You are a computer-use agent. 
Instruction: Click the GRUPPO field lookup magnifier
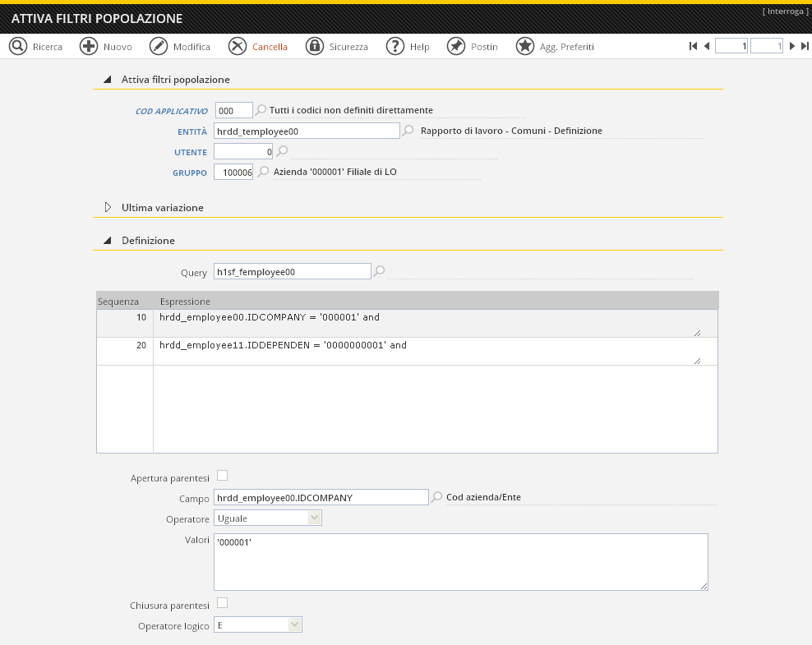262,172
